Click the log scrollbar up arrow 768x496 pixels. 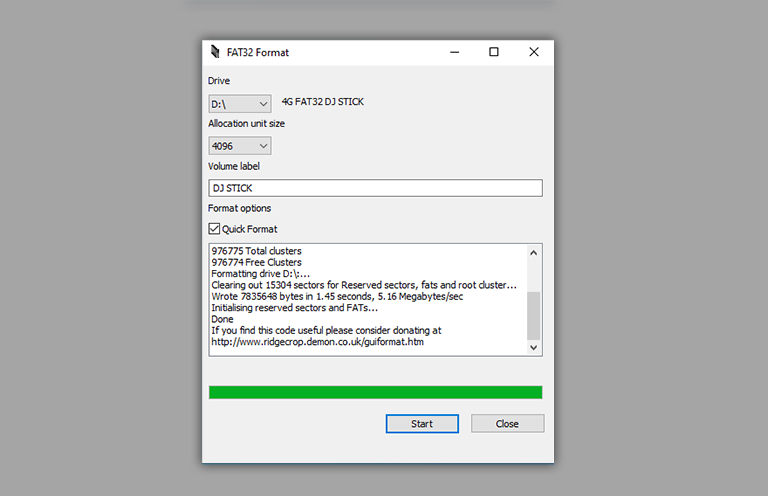click(x=533, y=253)
